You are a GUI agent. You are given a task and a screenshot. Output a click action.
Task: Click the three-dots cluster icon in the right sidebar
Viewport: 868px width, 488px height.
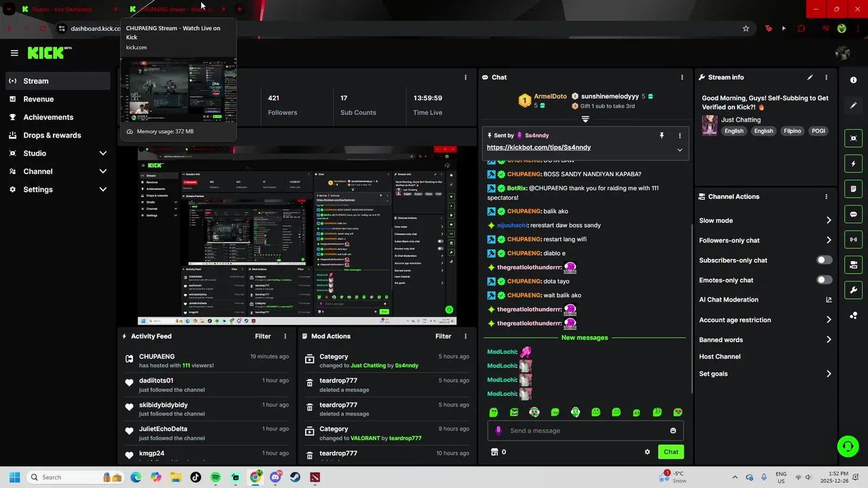(x=853, y=315)
